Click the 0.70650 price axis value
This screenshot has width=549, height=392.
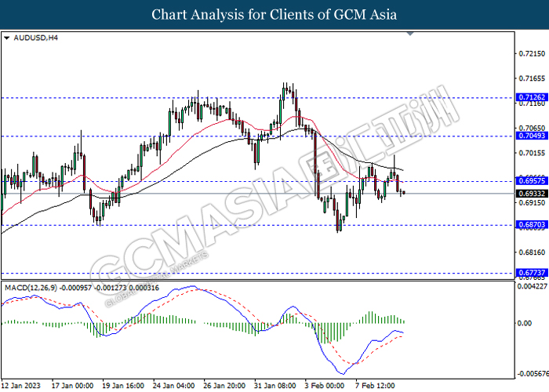(x=532, y=128)
